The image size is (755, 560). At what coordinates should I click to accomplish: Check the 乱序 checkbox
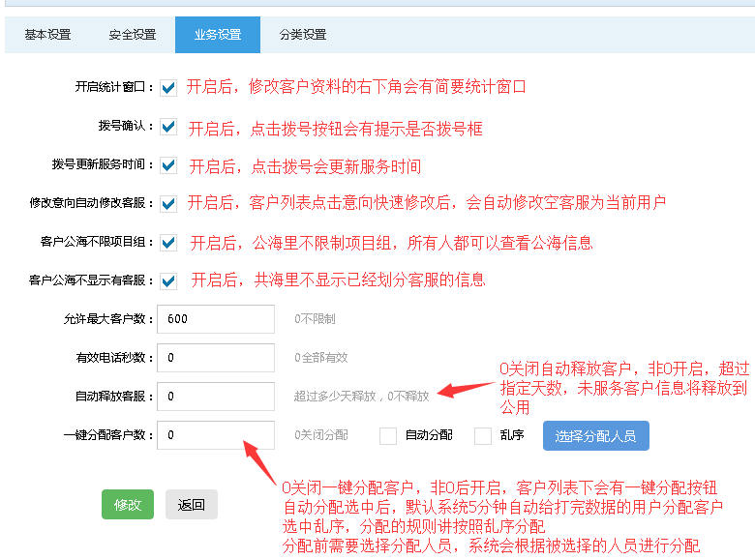coord(483,436)
